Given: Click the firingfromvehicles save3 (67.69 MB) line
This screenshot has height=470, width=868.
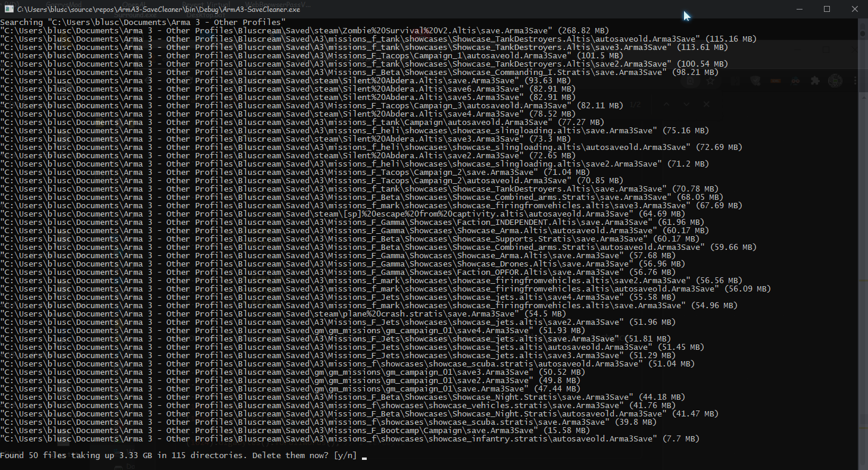Looking at the screenshot, I should [371, 205].
